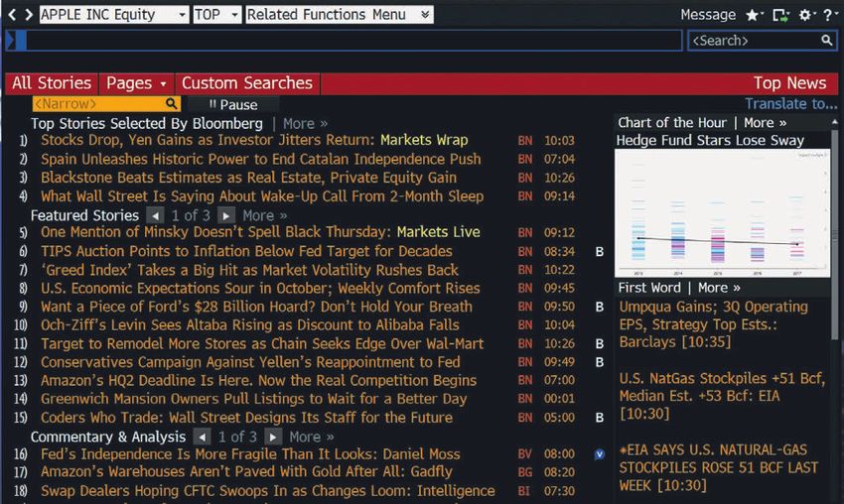Select the Custom Searches tab
Screen dimensions: 844x504
point(247,83)
